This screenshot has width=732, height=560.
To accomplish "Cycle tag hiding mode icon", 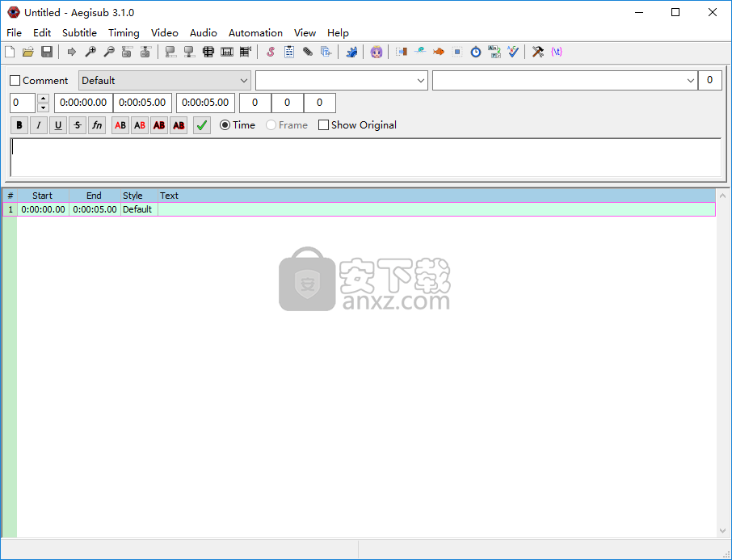I will click(557, 52).
